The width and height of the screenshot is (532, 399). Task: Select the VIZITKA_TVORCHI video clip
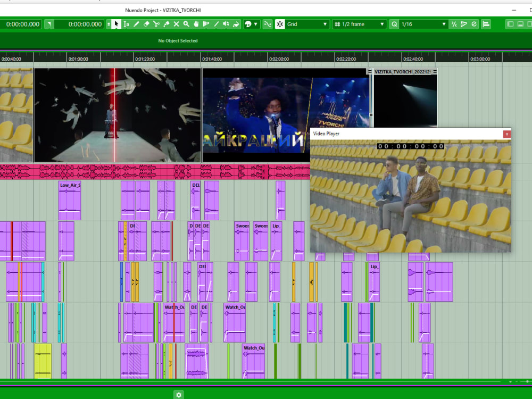405,98
